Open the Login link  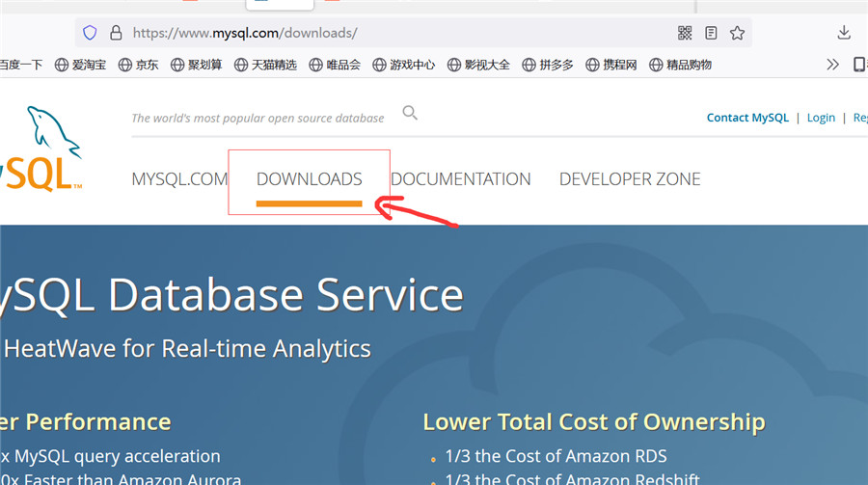[x=821, y=118]
